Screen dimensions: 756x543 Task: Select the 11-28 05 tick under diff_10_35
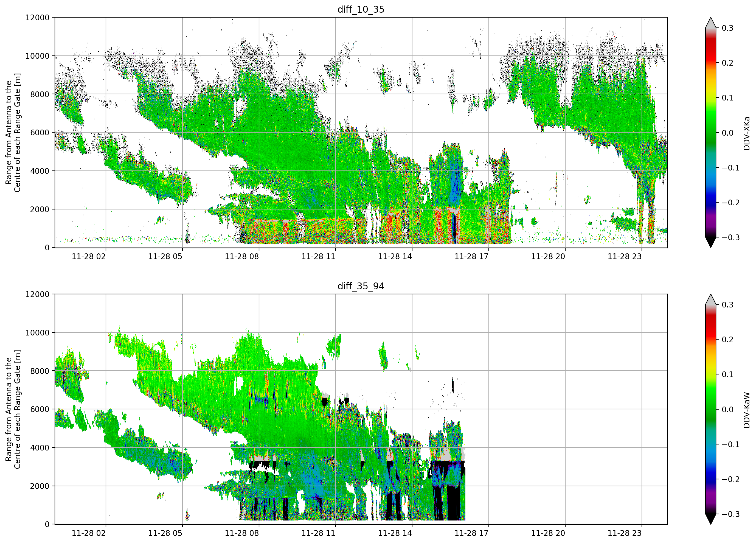point(165,256)
